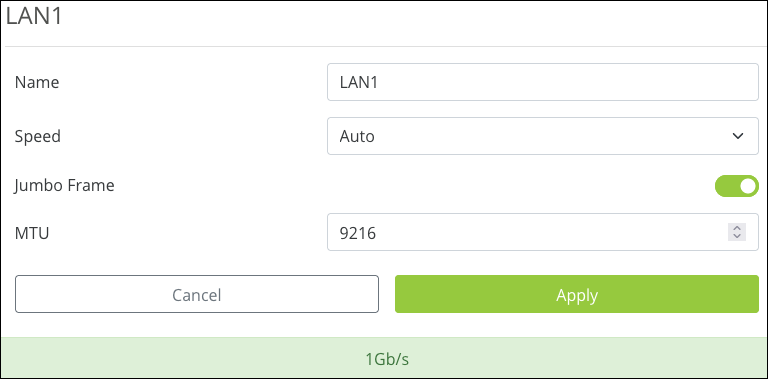
Task: Click the MTU increment up arrow
Action: 737,228
